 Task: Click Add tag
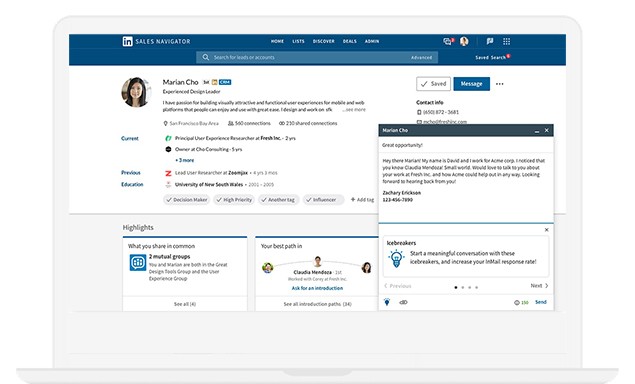[362, 200]
